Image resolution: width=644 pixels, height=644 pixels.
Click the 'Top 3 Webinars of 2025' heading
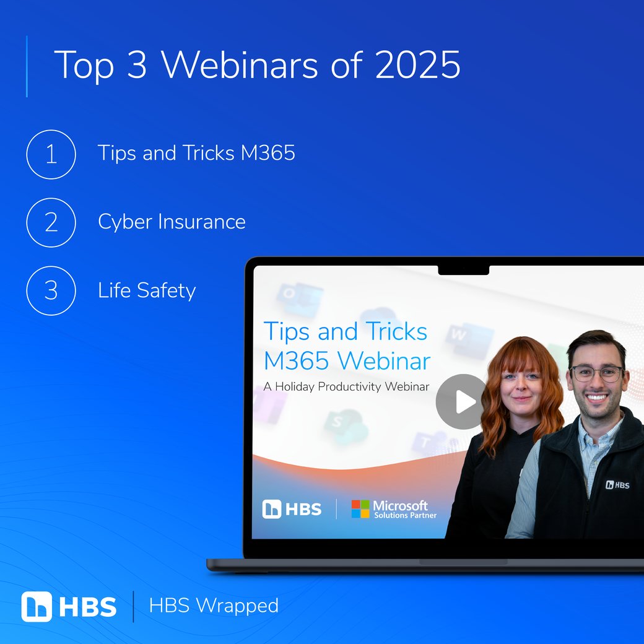point(257,65)
